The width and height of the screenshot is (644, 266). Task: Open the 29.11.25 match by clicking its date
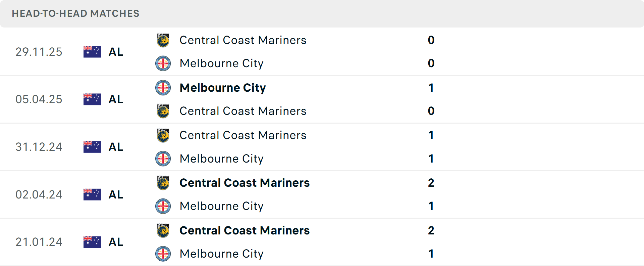point(39,52)
